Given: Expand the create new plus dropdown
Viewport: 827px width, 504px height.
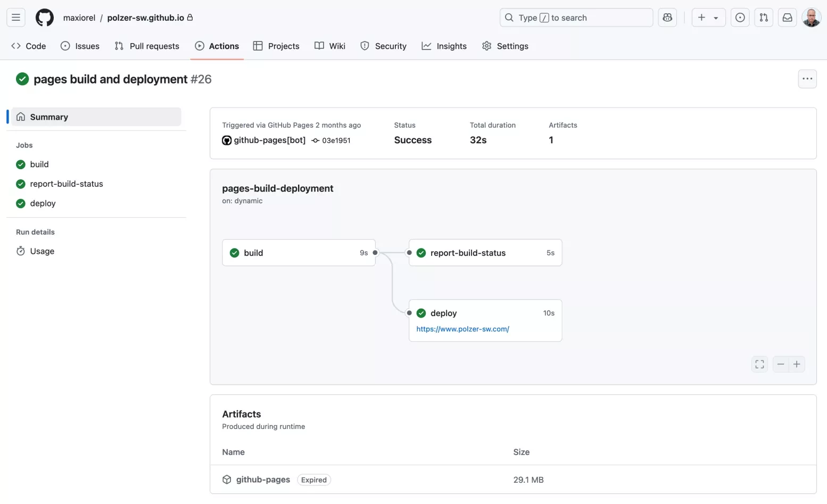Looking at the screenshot, I should (x=708, y=18).
